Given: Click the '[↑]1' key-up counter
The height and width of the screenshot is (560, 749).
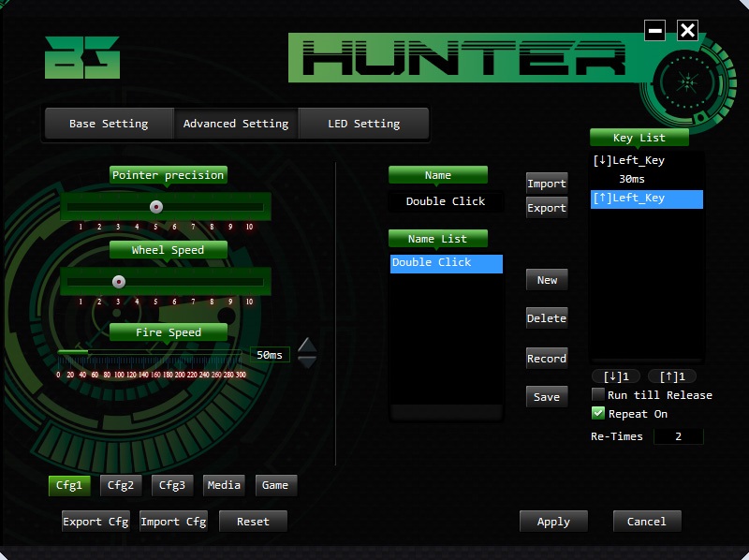Looking at the screenshot, I should 672,376.
